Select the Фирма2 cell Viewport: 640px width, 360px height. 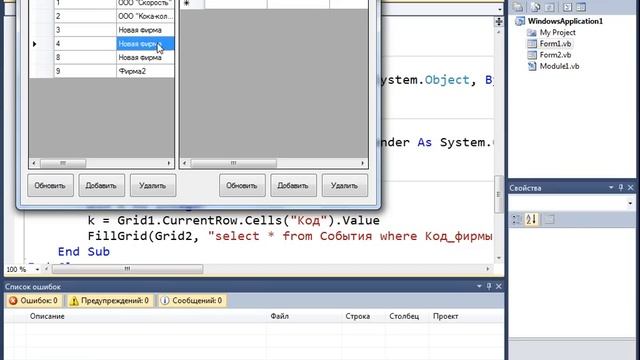(145, 71)
